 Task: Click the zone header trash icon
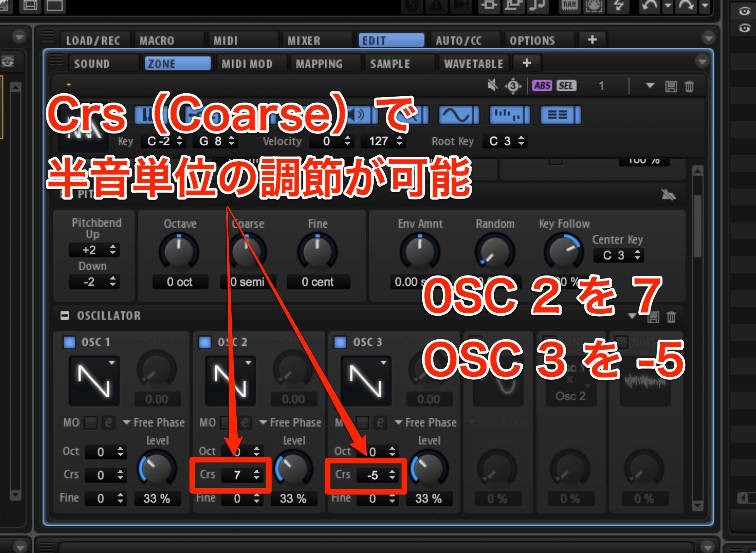(x=689, y=86)
